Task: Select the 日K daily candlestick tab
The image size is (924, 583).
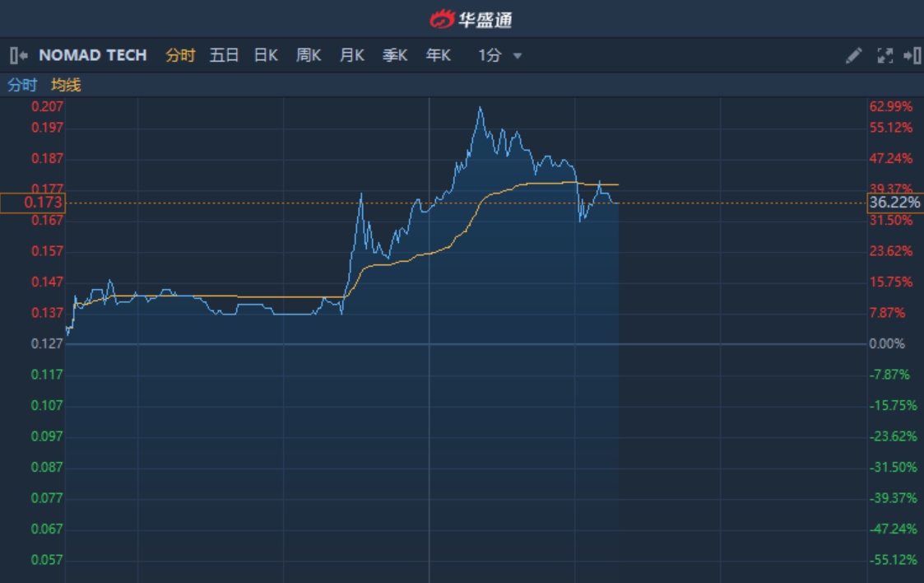Action: tap(266, 55)
